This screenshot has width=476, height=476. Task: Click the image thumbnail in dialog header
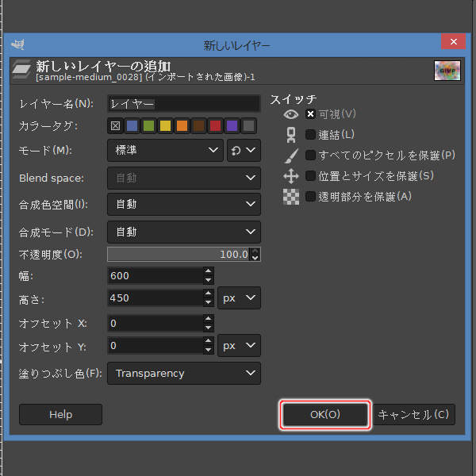click(447, 71)
